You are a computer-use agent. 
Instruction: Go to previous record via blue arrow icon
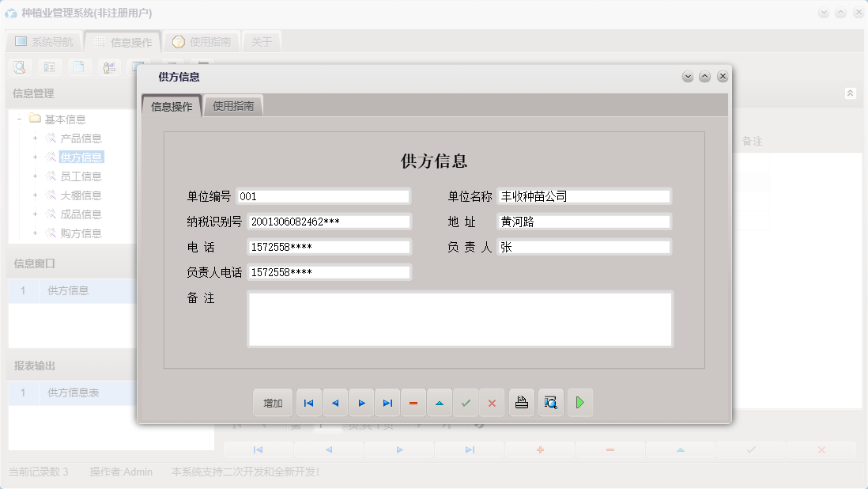(334, 403)
